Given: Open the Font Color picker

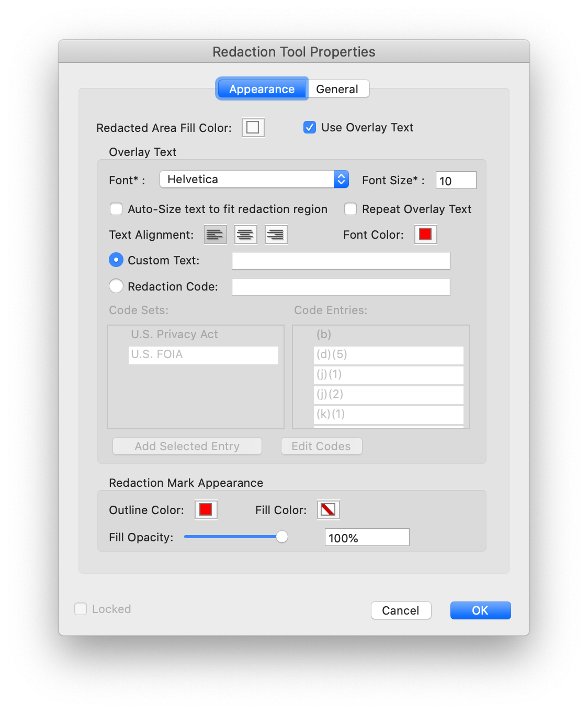Looking at the screenshot, I should point(425,234).
